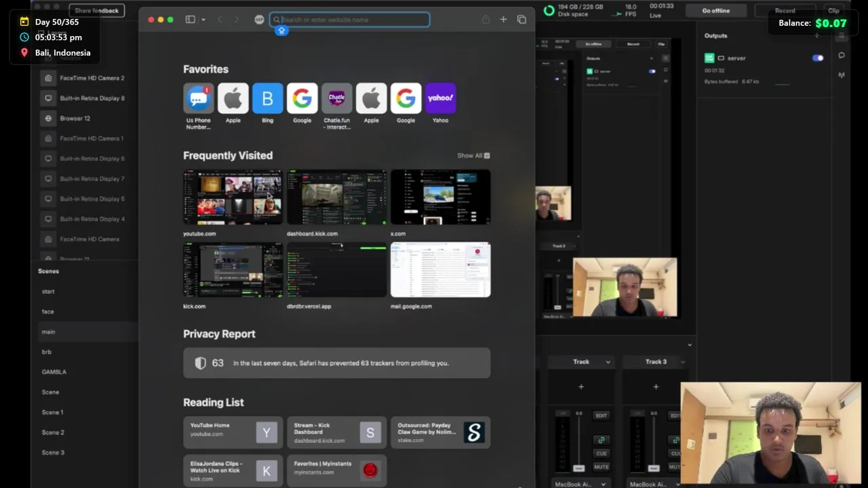868x488 pixels.
Task: Click display icon of Built-in Retina Display 4
Action: click(48, 219)
